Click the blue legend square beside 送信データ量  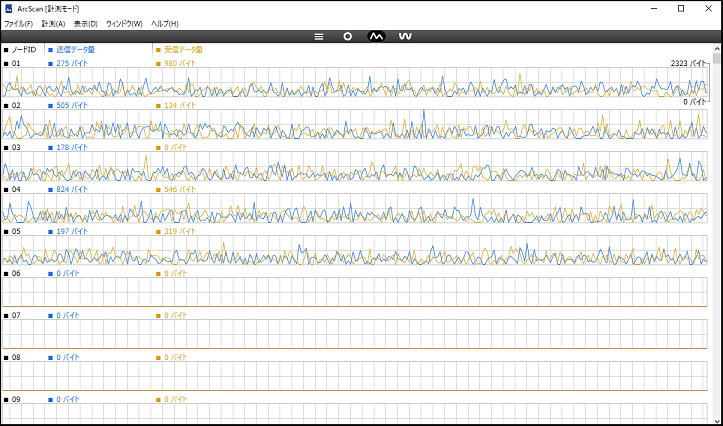pyautogui.click(x=50, y=50)
